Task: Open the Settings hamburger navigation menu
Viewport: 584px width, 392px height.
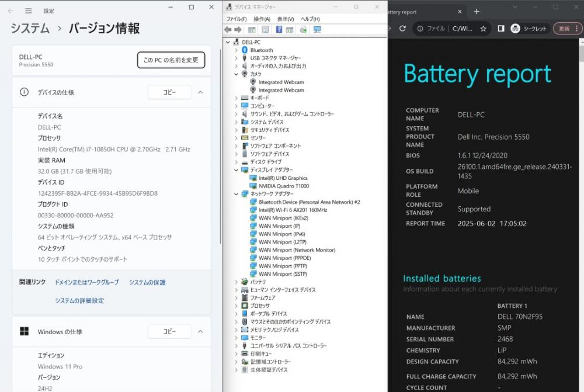Action: pyautogui.click(x=28, y=11)
